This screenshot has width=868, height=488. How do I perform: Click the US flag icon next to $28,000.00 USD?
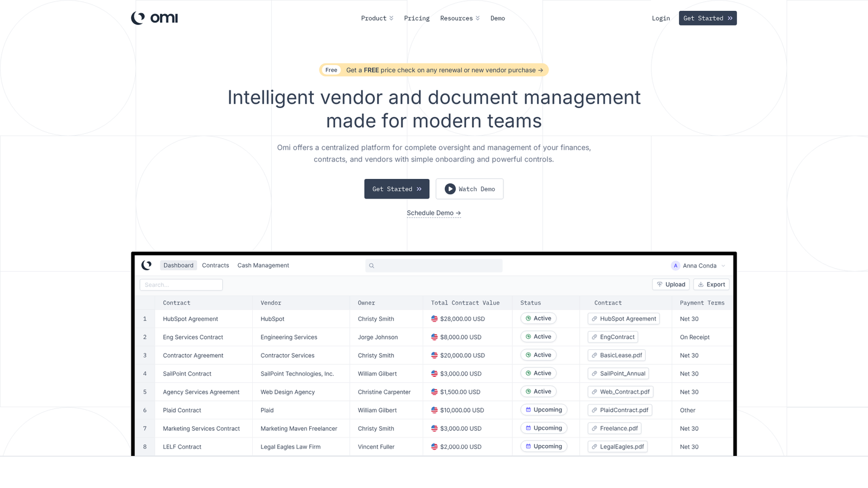[x=435, y=319]
